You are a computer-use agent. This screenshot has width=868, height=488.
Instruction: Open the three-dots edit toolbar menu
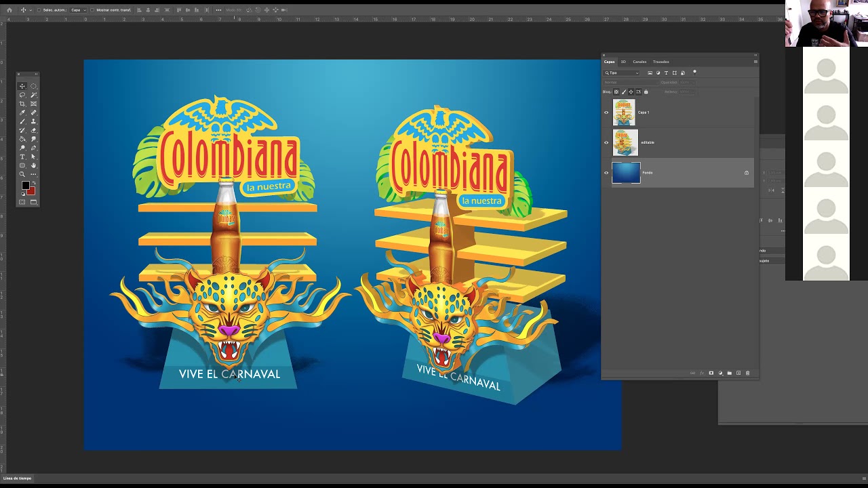33,174
